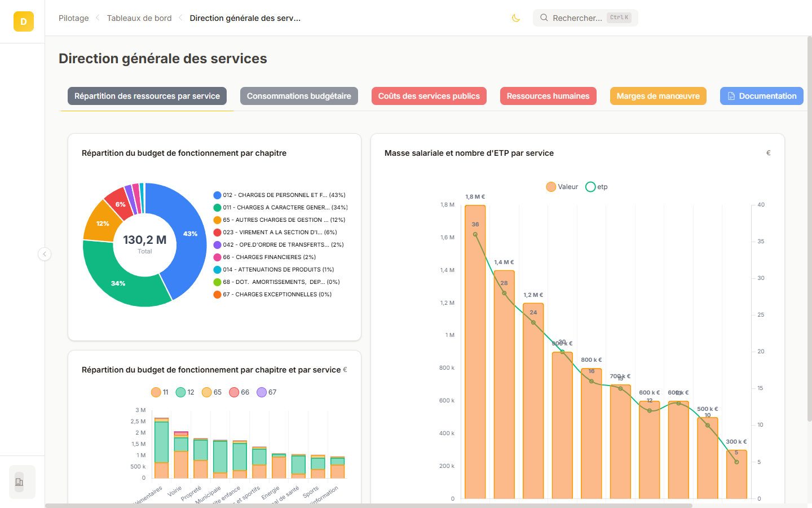Toggle chapter 65 legend in stacked chart
Viewport: 812px width, 508px height.
[x=212, y=392]
